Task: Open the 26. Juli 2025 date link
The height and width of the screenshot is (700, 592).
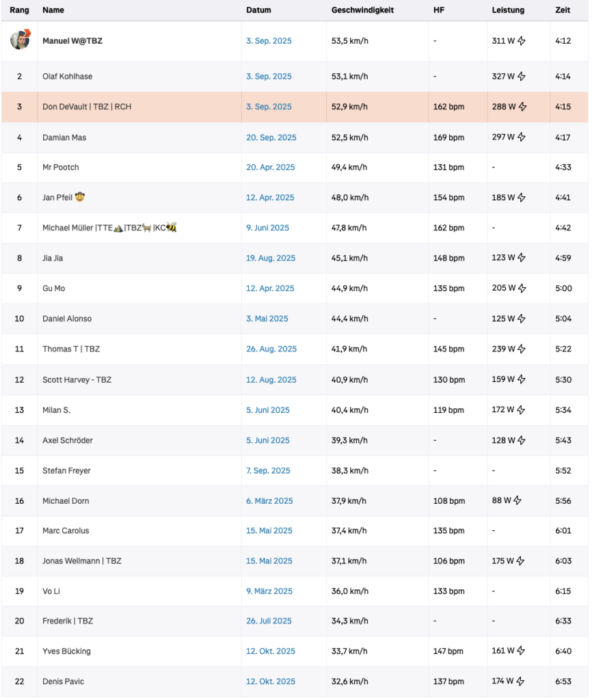Action: (269, 621)
